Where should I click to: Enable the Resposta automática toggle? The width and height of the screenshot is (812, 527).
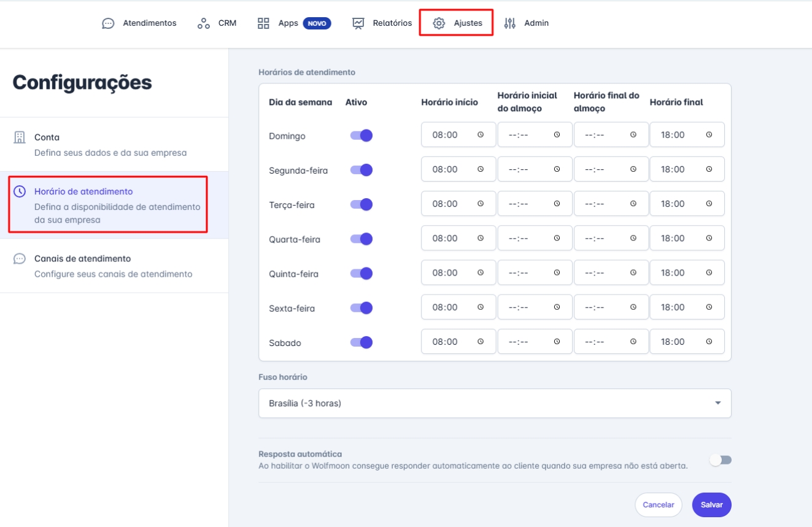coord(721,460)
